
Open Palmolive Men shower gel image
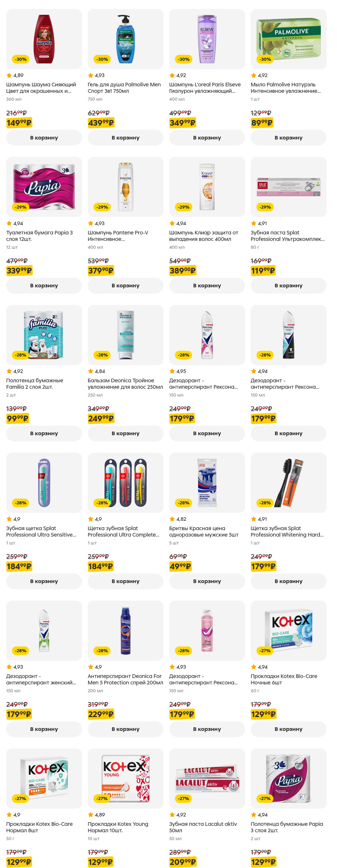(x=125, y=39)
